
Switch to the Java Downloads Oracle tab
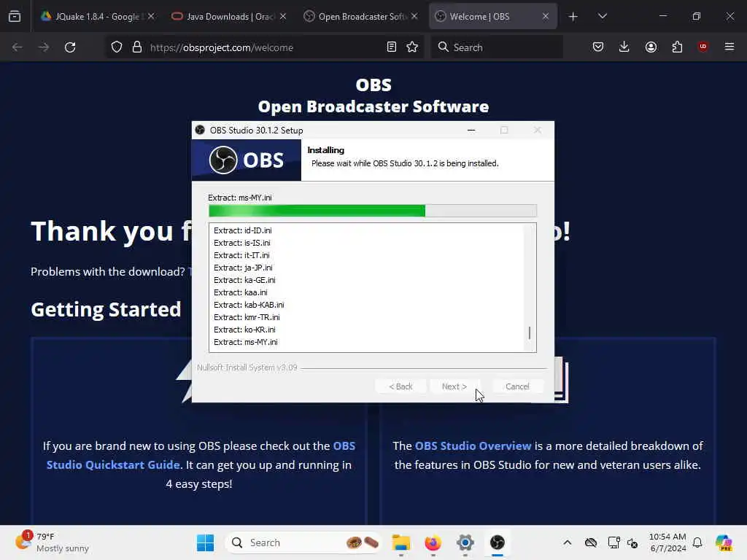pos(230,16)
